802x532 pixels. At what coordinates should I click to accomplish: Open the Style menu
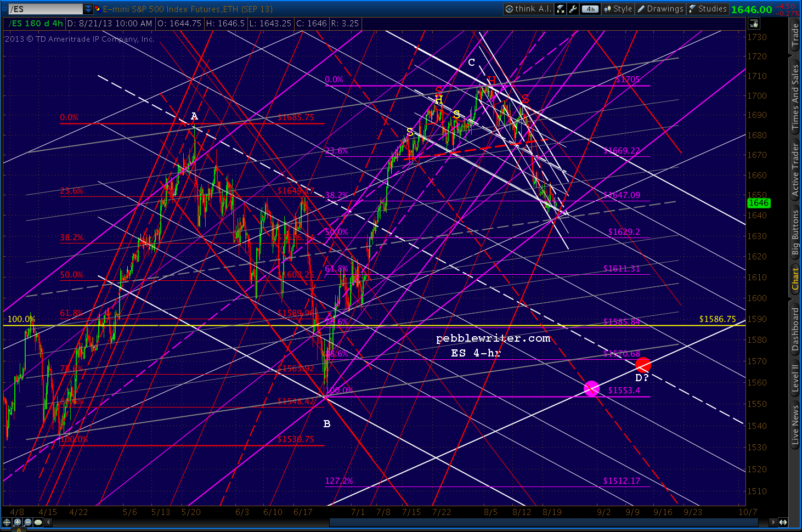618,9
